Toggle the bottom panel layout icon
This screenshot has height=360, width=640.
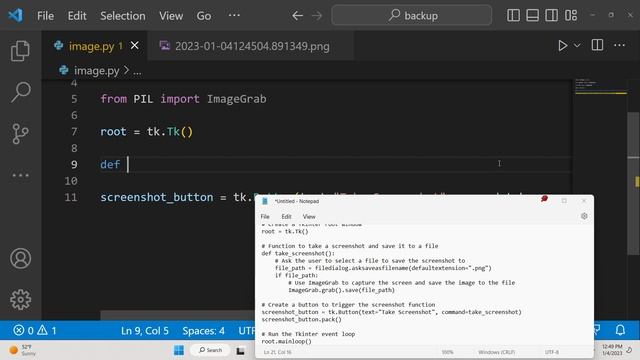532,16
